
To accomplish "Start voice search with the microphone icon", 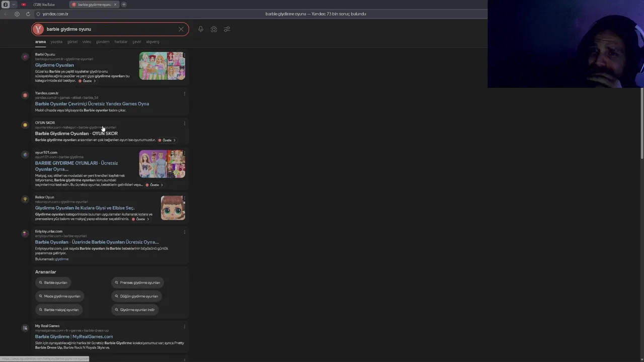I will tap(201, 29).
